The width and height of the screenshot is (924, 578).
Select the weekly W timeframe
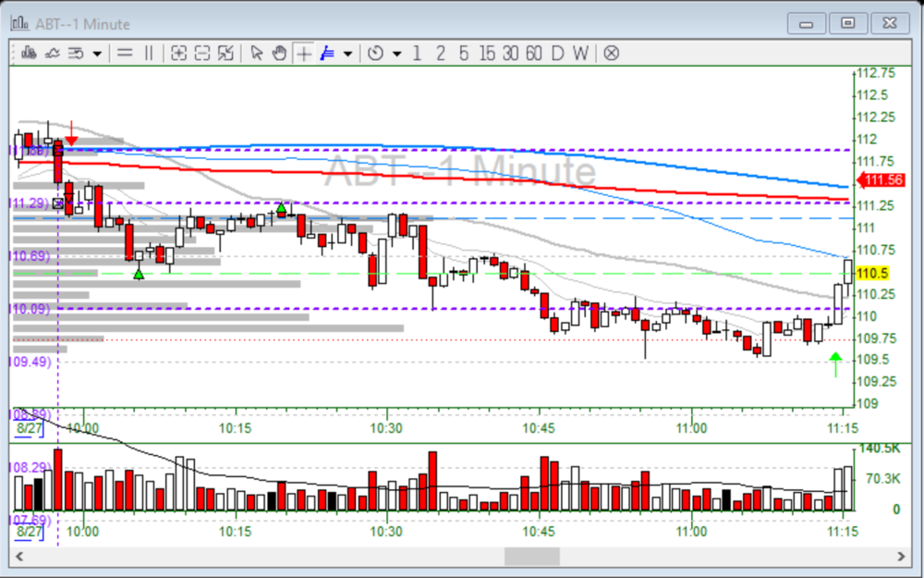[x=579, y=53]
